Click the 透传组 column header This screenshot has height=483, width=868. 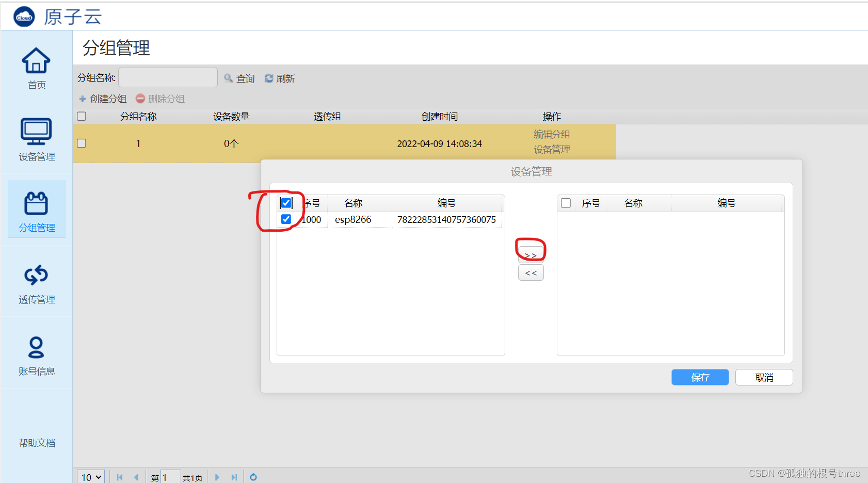327,117
